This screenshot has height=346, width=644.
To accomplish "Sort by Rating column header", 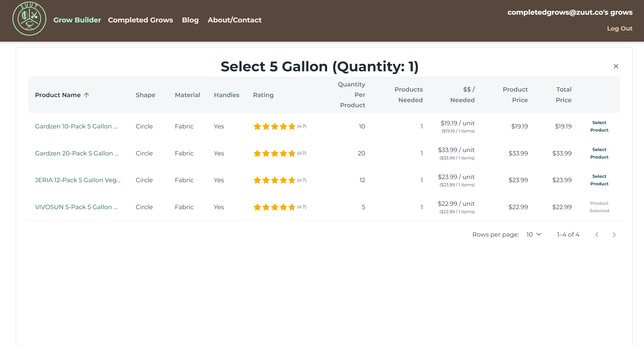I will click(x=263, y=95).
